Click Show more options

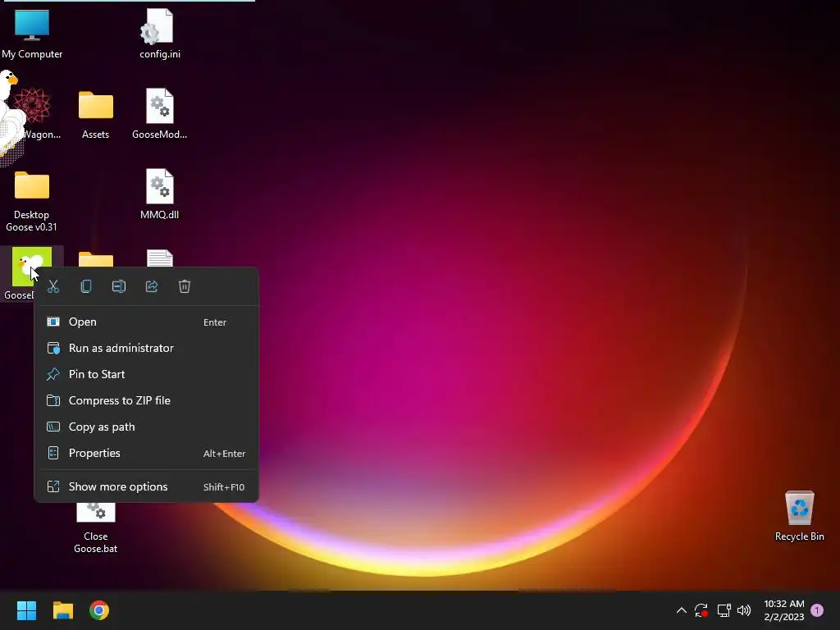(146, 487)
